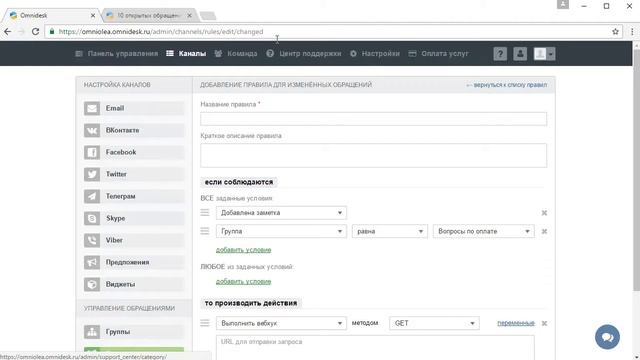Open the Виджеты icon

(92, 284)
